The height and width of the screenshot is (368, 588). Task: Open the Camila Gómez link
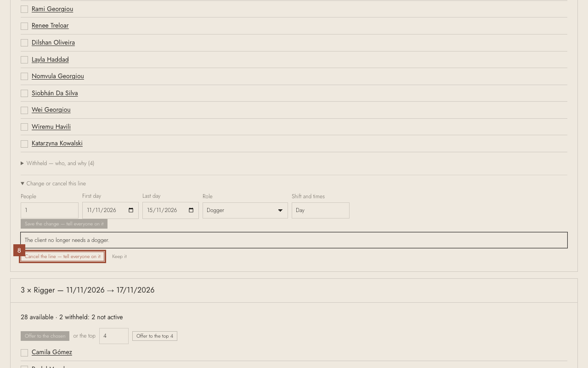tap(52, 352)
